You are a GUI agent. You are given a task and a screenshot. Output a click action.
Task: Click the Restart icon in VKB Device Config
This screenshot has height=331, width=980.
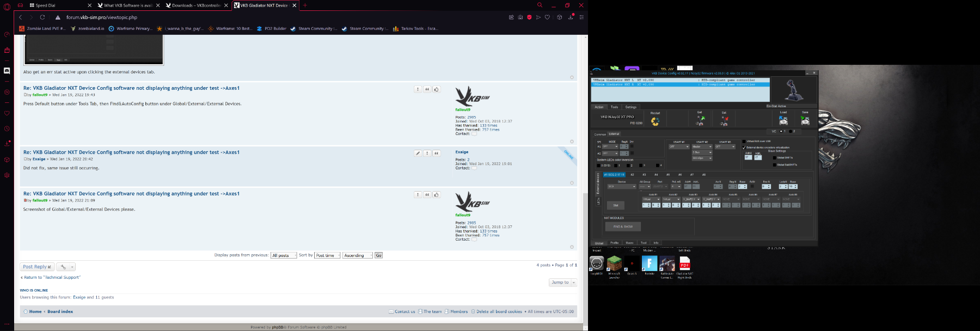coord(655,121)
